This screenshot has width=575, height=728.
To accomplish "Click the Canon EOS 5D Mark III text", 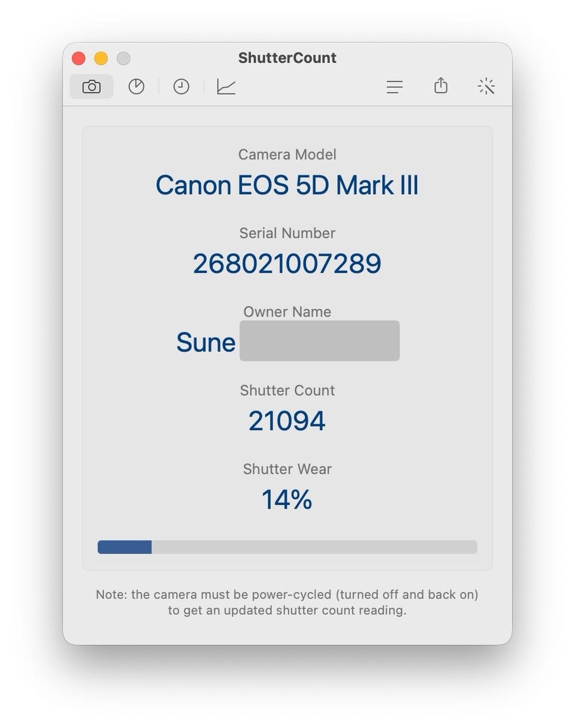I will tap(287, 185).
